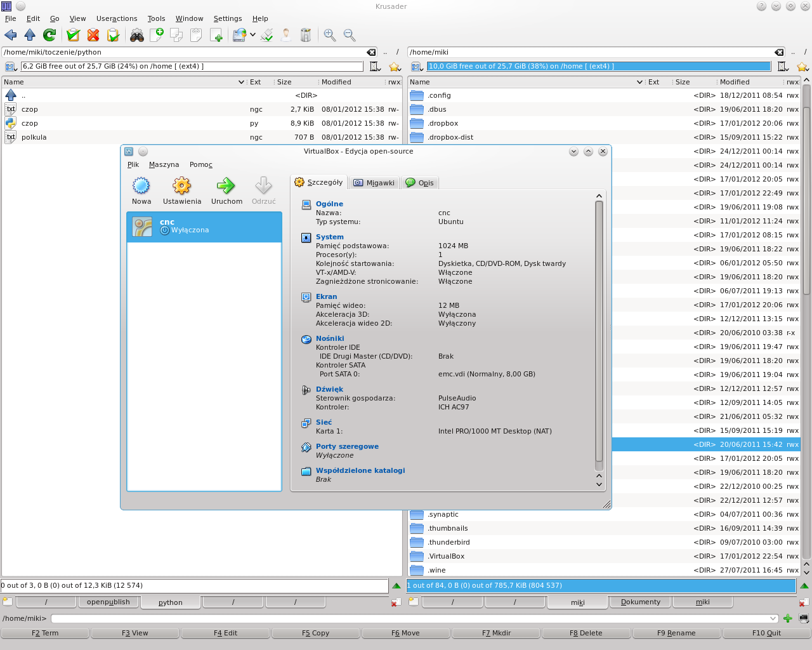Image resolution: width=812 pixels, height=650 pixels.
Task: Select the czop file with py extension
Action: click(x=202, y=123)
